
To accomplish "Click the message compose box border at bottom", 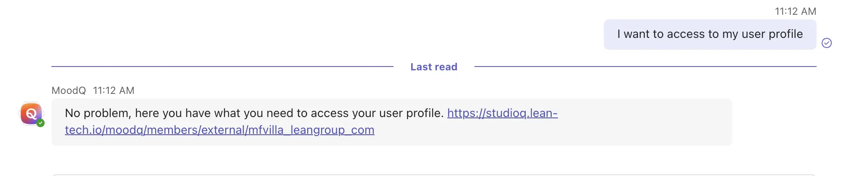I will pos(434,174).
